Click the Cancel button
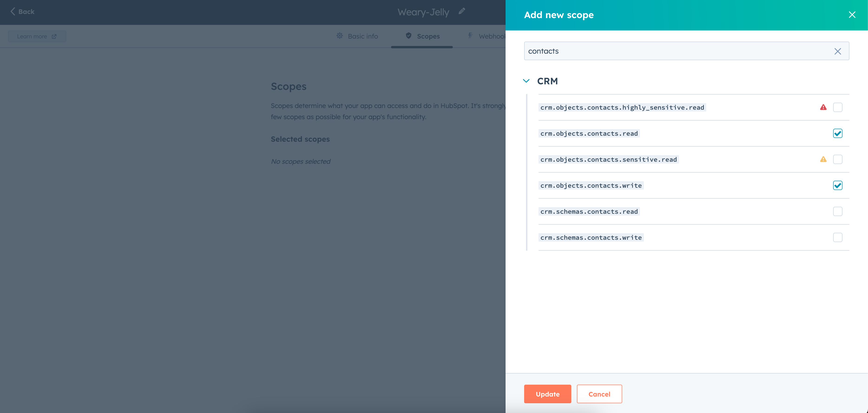 (x=599, y=394)
